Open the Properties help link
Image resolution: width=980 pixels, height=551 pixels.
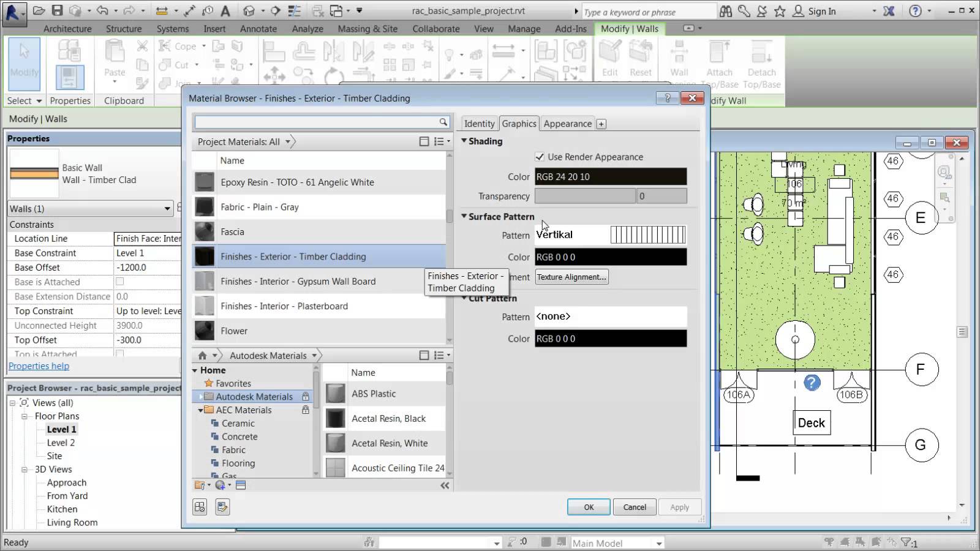coord(39,365)
